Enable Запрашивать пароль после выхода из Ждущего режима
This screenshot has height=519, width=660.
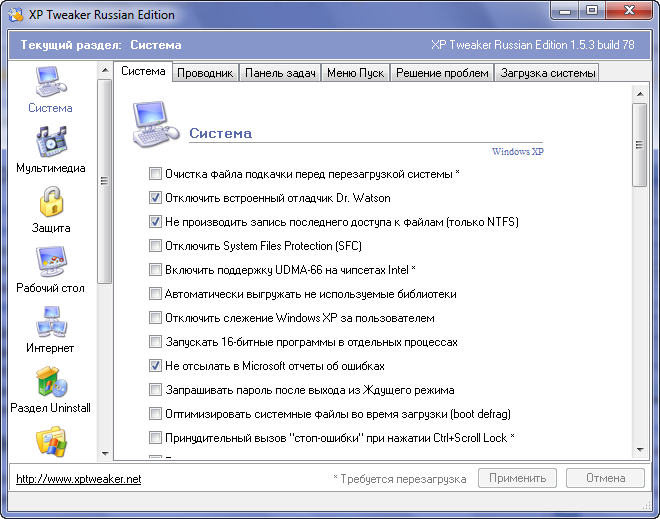[x=155, y=390]
